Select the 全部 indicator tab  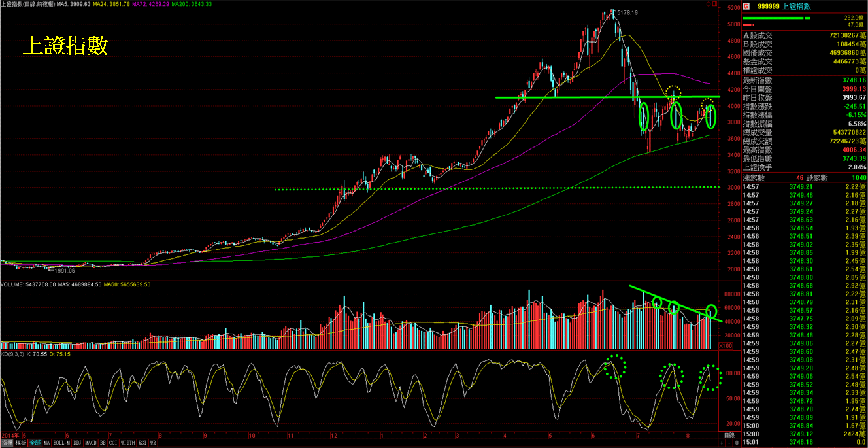click(x=35, y=443)
